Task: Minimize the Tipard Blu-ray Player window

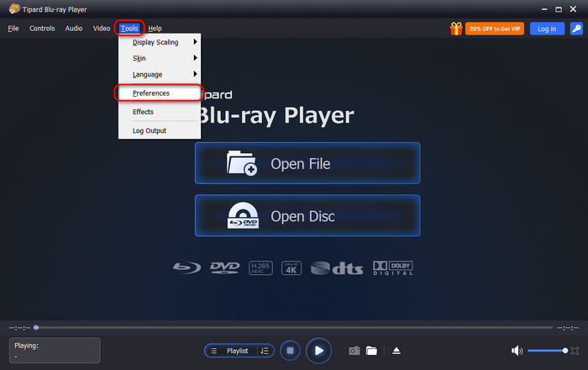Action: click(x=544, y=9)
